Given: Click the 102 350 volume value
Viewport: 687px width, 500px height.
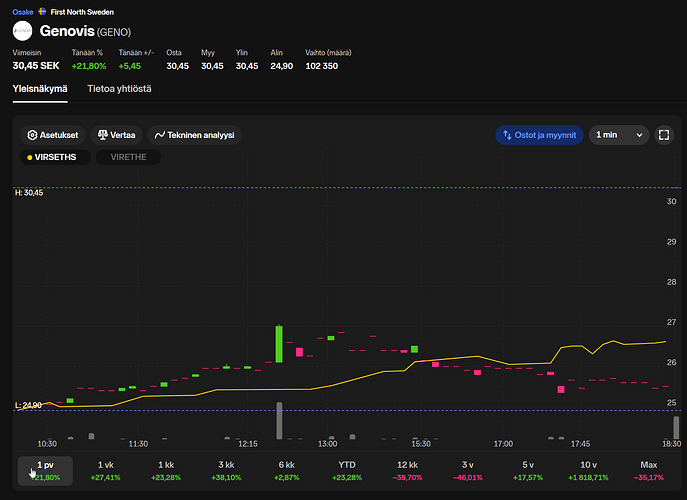Looking at the screenshot, I should coord(322,66).
